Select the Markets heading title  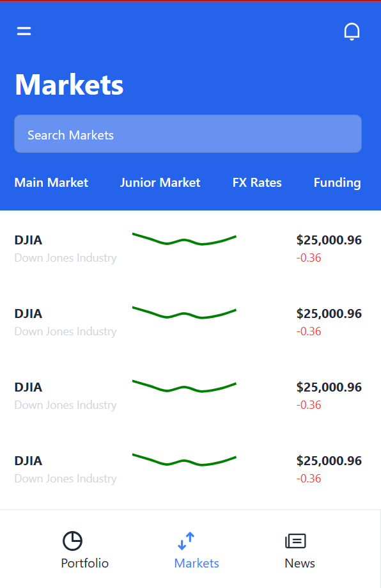click(x=69, y=84)
